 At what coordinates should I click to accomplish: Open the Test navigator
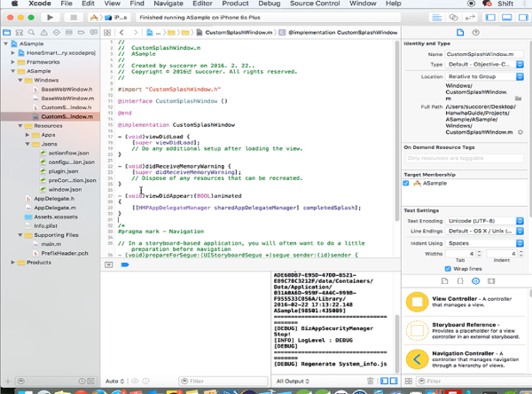pos(57,33)
